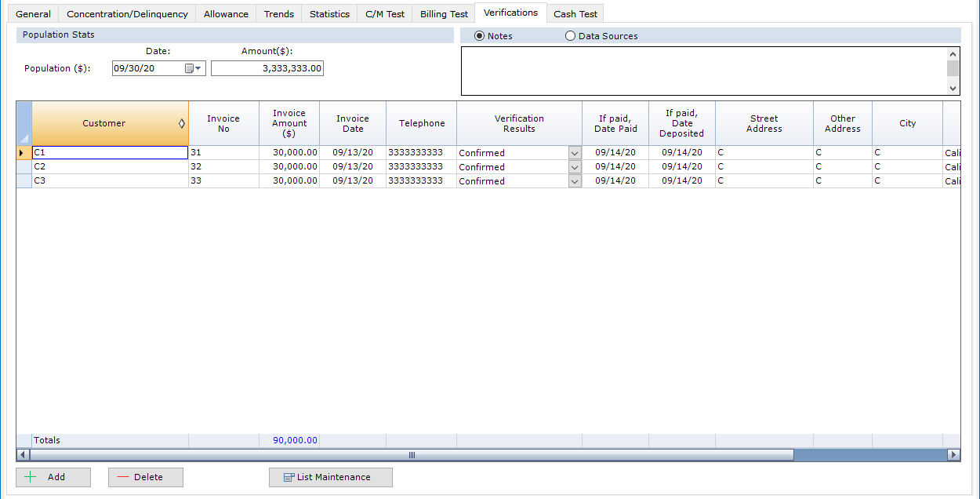
Task: Open List Maintenance
Action: [x=330, y=477]
